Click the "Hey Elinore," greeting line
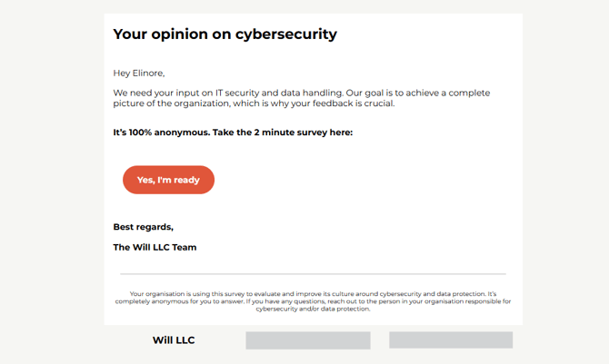The width and height of the screenshot is (609, 364). click(138, 73)
